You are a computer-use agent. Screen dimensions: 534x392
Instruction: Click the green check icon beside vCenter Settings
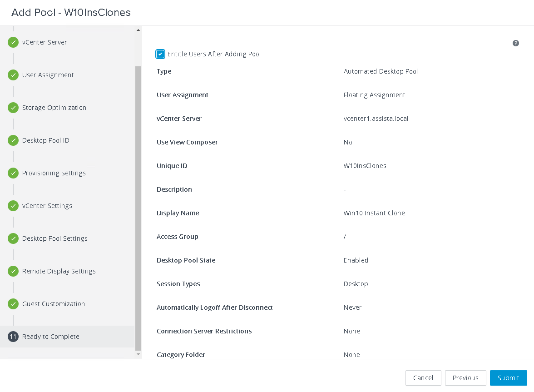(x=13, y=206)
